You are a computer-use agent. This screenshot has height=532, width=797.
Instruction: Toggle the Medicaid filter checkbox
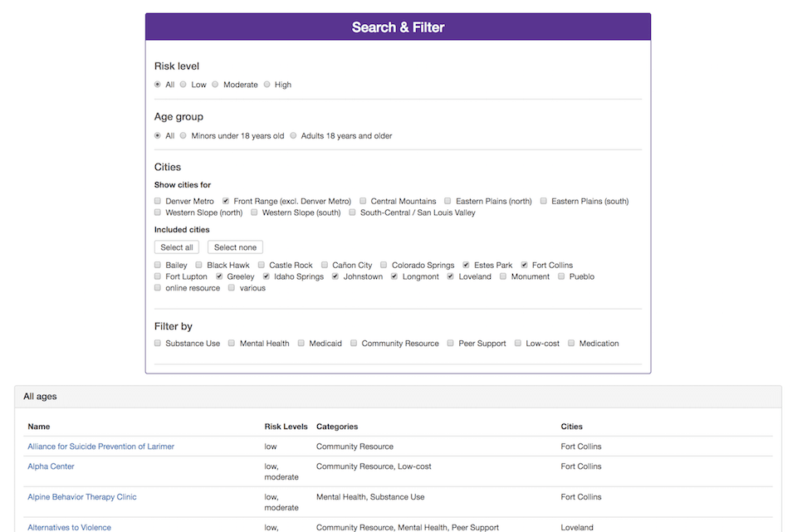(x=301, y=344)
